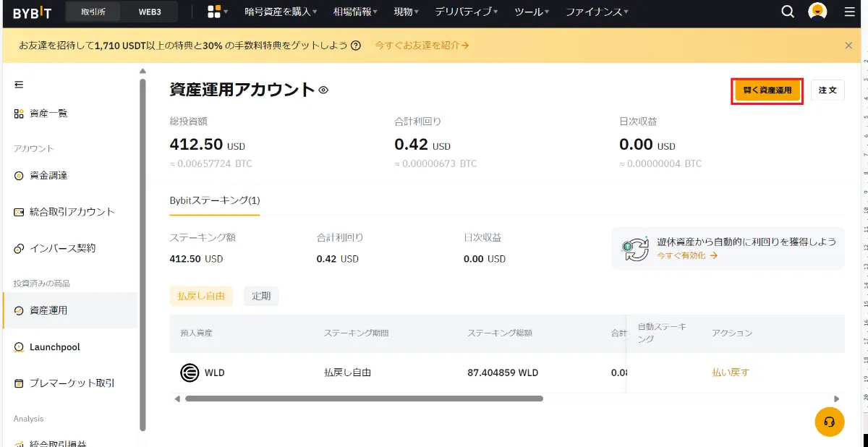Screen dimensions: 868x447
Task: Click the ステーキング総額 column header
Action: [x=500, y=333]
